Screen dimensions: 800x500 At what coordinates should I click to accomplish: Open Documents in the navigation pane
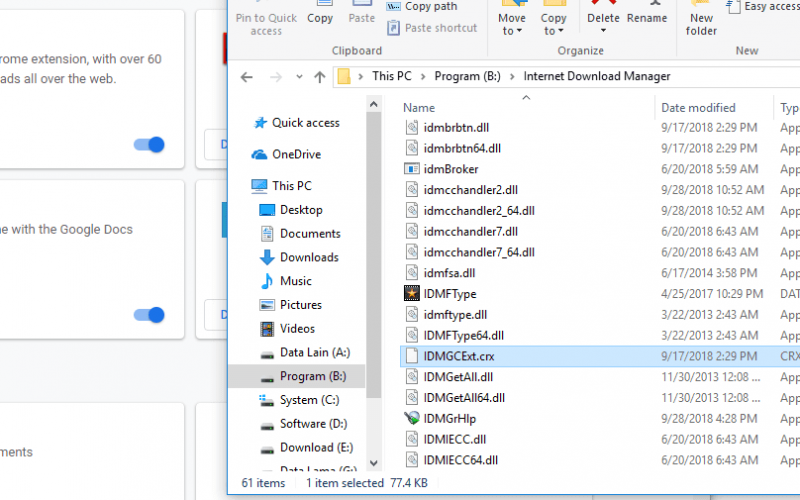300,234
